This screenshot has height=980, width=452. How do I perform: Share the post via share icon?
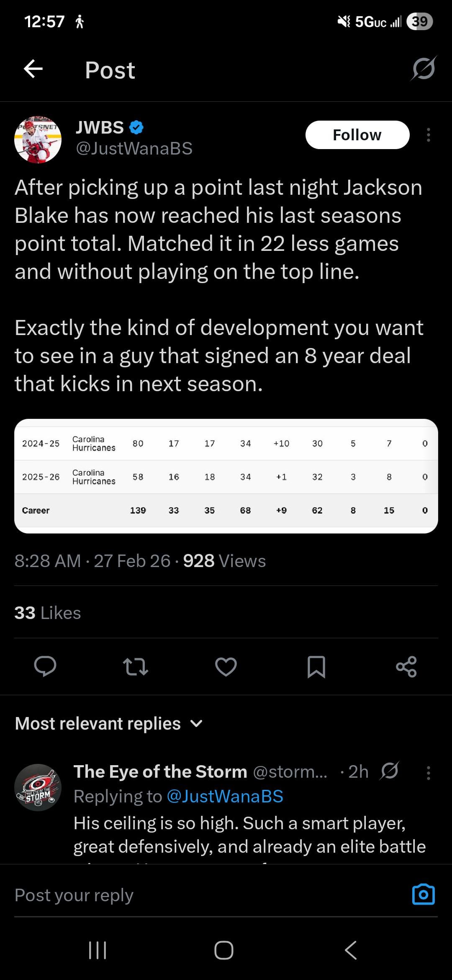tap(406, 666)
